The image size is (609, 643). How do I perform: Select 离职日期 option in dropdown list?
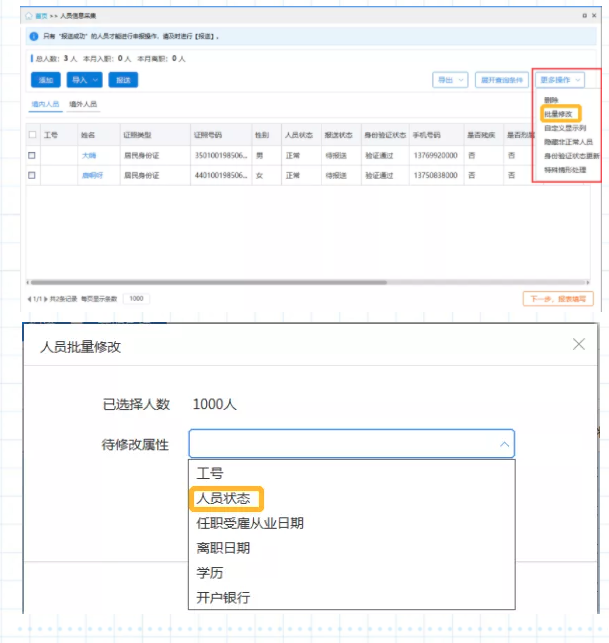pos(223,548)
